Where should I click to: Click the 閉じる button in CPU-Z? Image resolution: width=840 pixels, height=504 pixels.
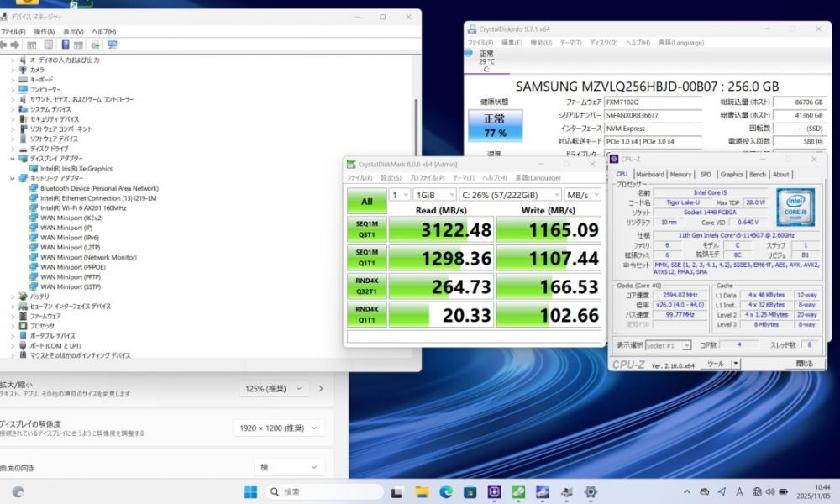click(804, 364)
